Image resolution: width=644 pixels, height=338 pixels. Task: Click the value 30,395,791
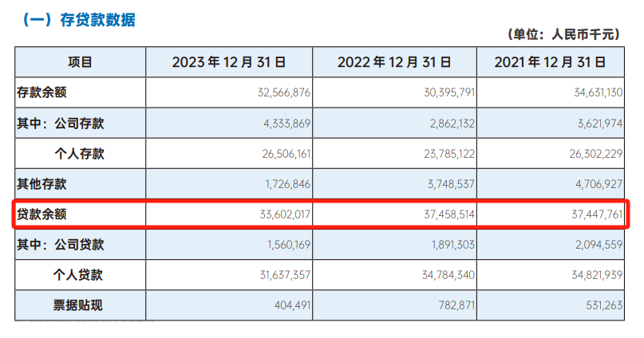pyautogui.click(x=449, y=92)
